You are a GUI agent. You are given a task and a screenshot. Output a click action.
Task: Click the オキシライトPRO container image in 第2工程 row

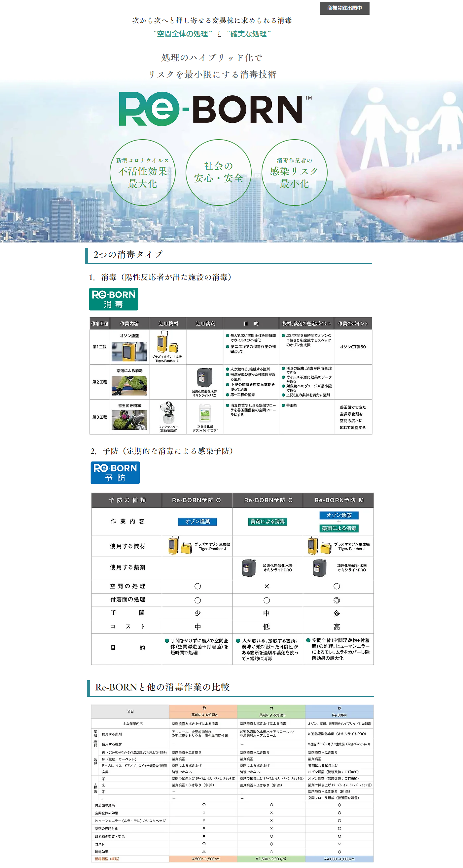click(205, 377)
